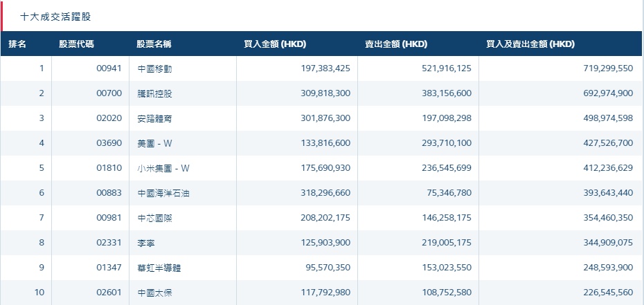
Task: Select stock name 中國海洋石油
Action: (163, 193)
